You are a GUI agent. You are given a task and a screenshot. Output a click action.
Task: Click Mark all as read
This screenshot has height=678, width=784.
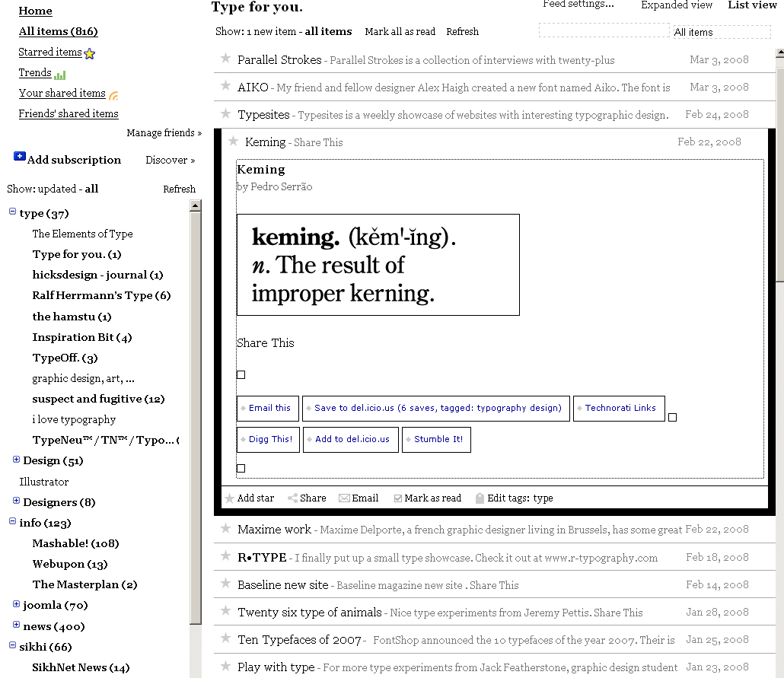coord(400,31)
